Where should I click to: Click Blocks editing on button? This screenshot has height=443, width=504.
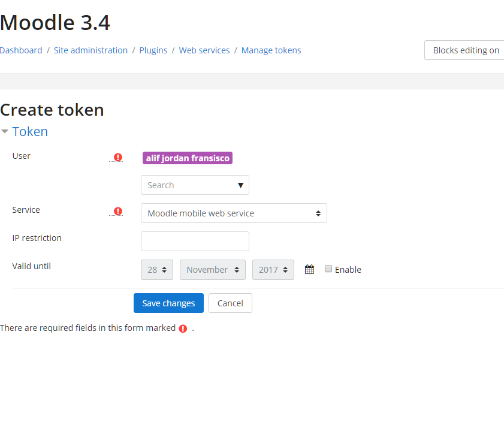pyautogui.click(x=464, y=50)
